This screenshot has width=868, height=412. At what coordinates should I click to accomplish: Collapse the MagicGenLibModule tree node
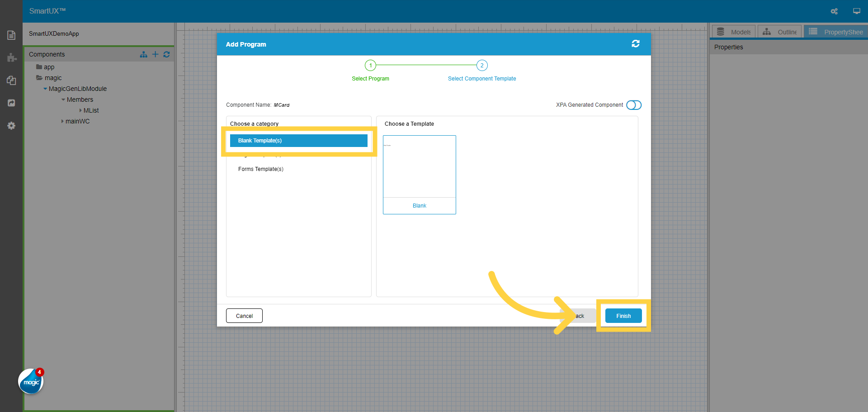pos(45,89)
